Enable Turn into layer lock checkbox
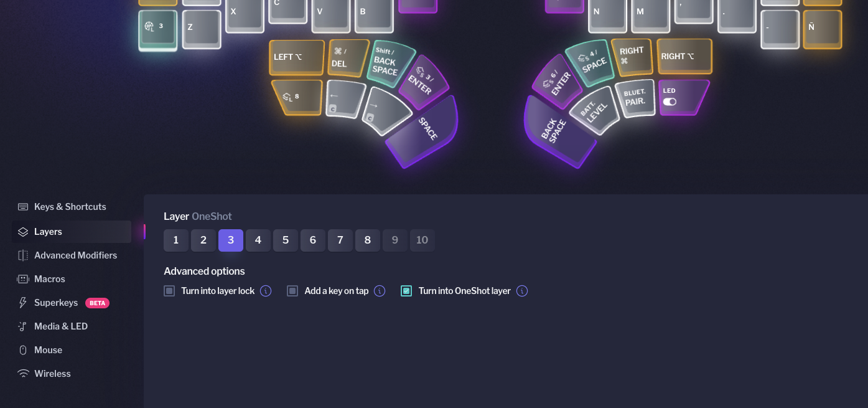868x408 pixels. click(169, 291)
